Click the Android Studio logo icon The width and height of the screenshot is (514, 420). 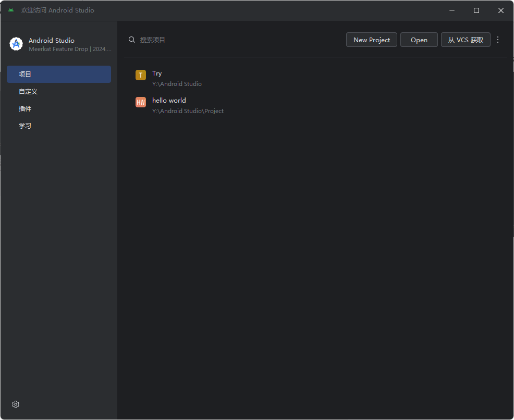click(16, 44)
